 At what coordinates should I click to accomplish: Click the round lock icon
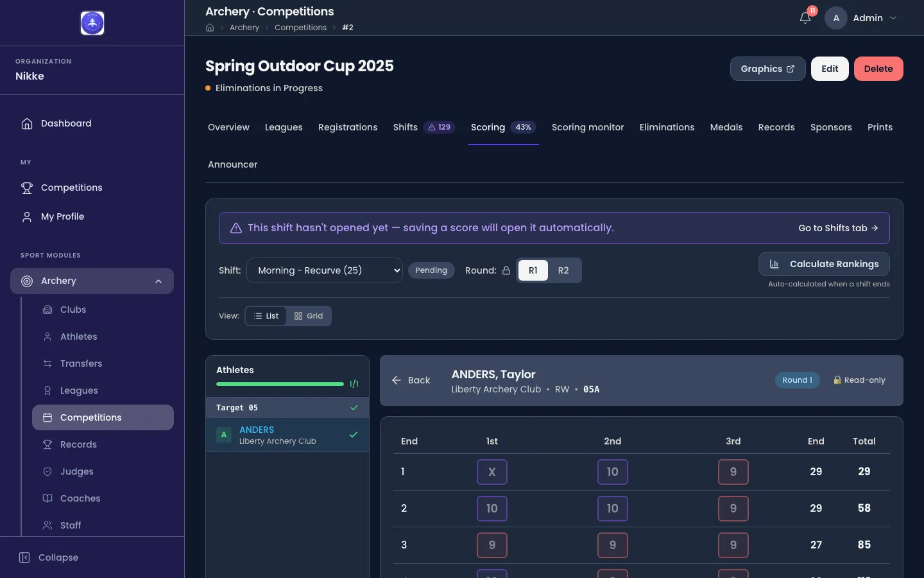pyautogui.click(x=506, y=270)
